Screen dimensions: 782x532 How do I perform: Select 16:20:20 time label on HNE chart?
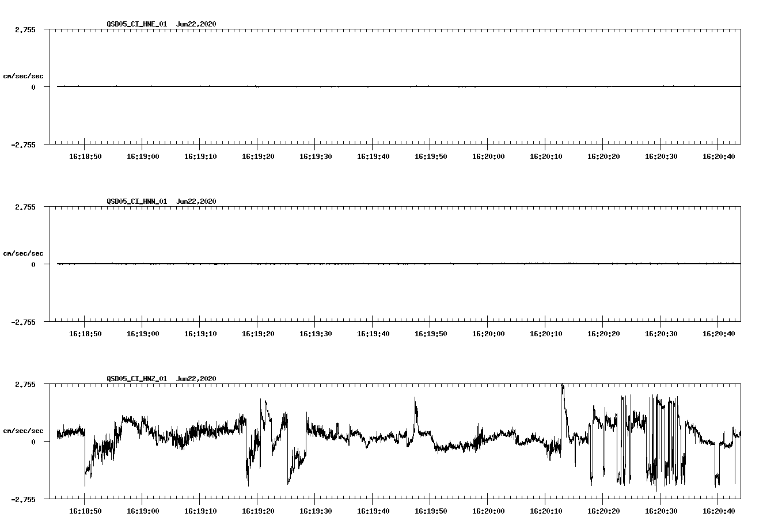[603, 156]
